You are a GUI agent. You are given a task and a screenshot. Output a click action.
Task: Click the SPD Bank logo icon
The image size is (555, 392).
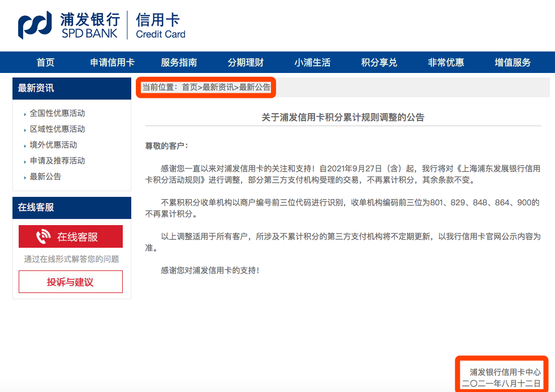pyautogui.click(x=35, y=24)
